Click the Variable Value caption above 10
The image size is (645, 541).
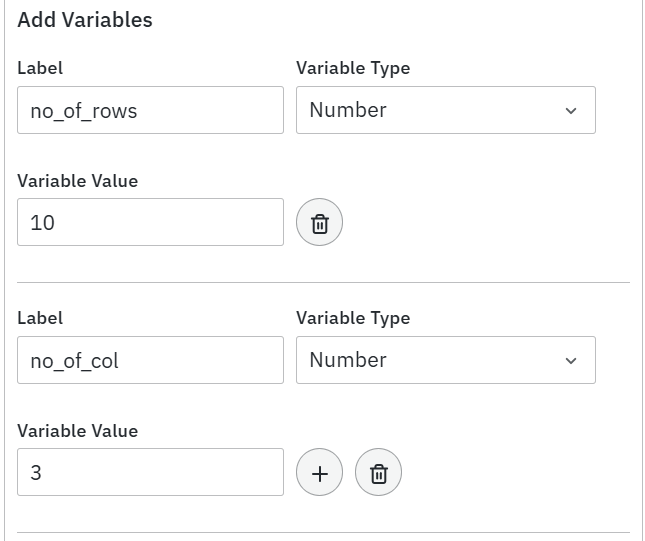[77, 181]
